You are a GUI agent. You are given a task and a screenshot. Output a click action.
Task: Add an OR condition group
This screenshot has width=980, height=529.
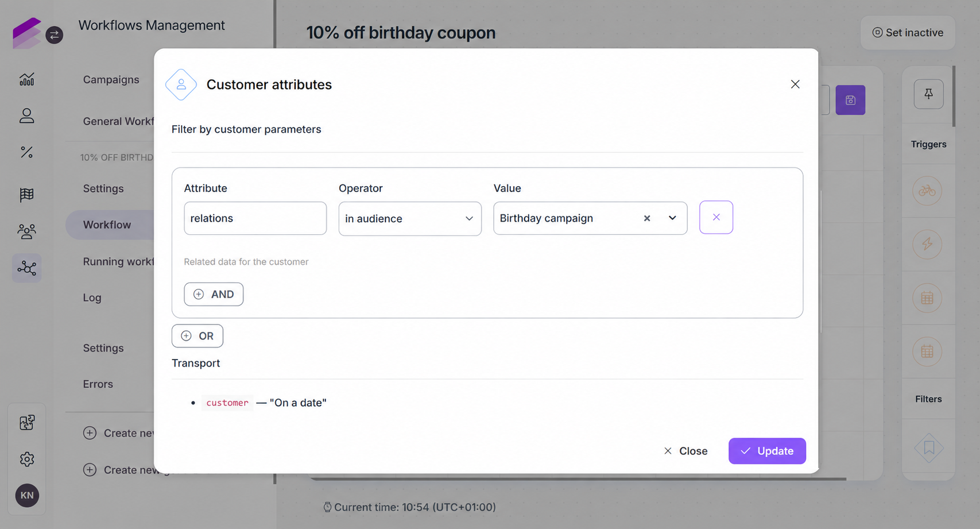(197, 336)
